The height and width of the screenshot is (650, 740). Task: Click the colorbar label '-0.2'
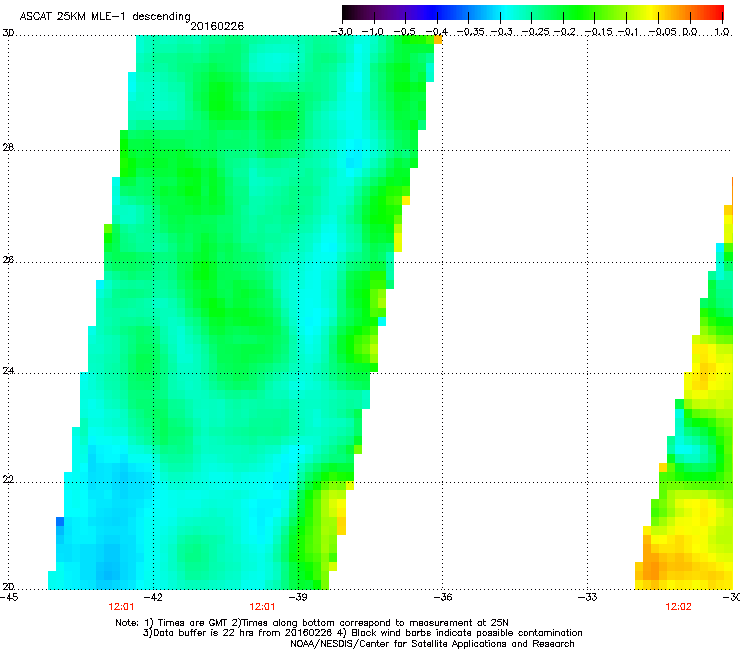565,32
